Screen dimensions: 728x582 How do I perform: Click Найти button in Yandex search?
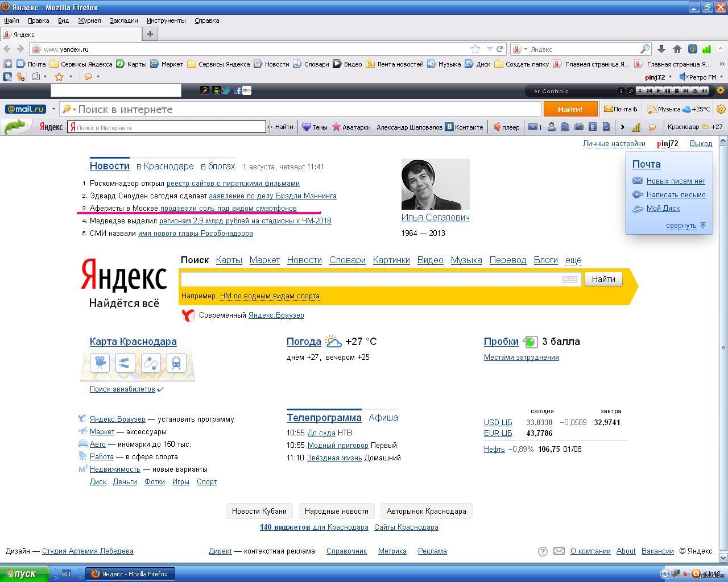(603, 279)
